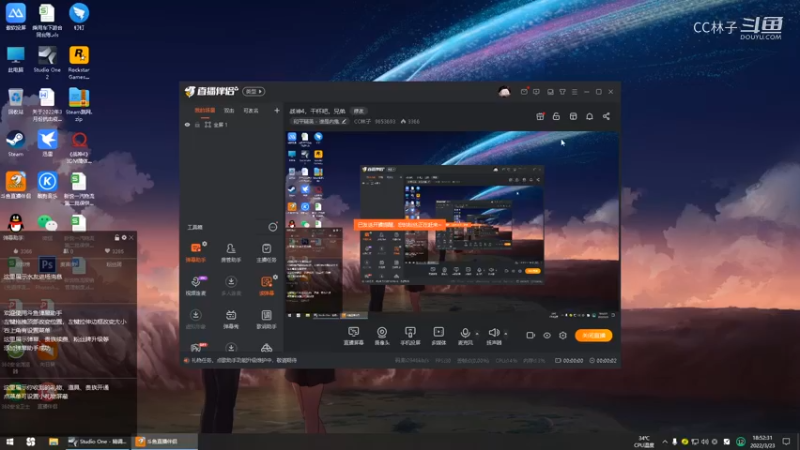Toggle preview eye icon near start button
The width and height of the screenshot is (800, 450).
[546, 335]
